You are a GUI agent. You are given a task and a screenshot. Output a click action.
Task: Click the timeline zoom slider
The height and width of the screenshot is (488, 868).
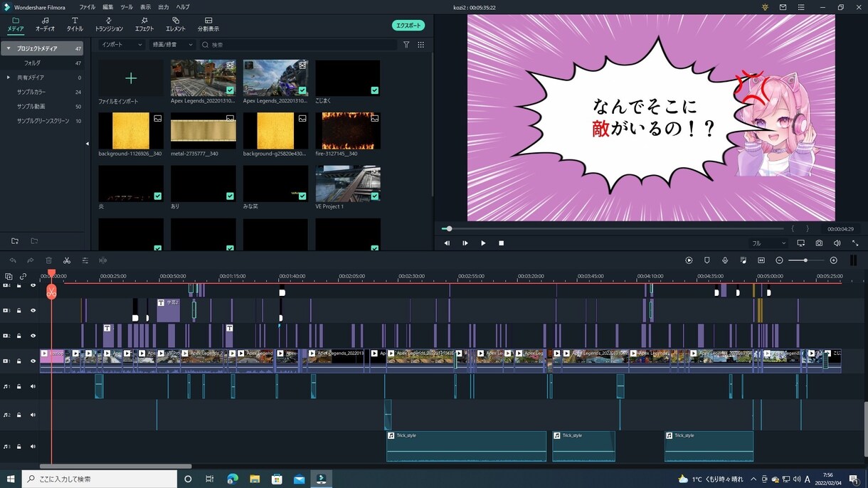[807, 260]
